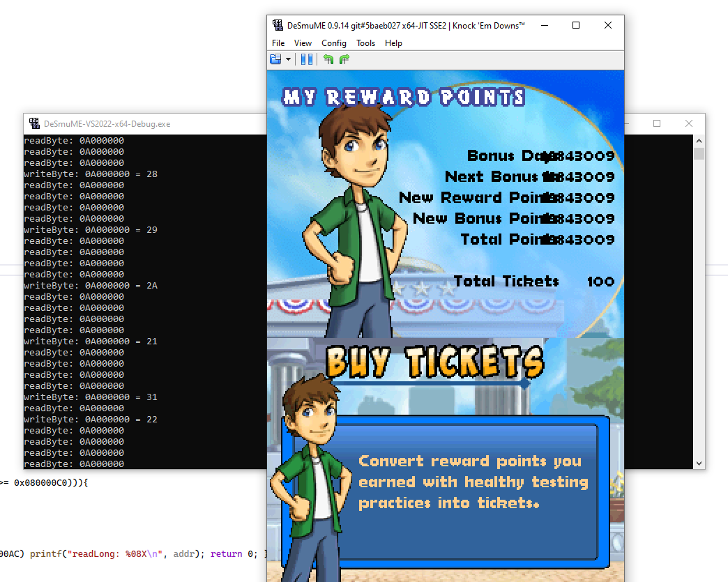
Task: Click the rotate clockwise green arrow icon
Action: [x=344, y=59]
